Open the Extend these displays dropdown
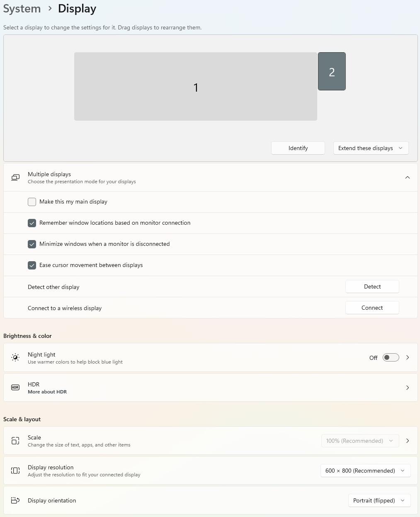Screen dimensions: 420x517 tap(371, 148)
